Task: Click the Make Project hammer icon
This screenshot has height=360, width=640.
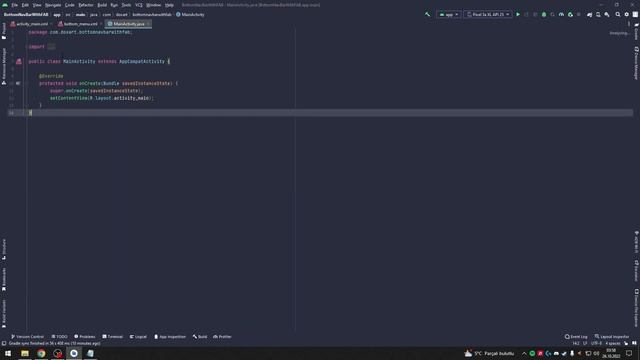Action: point(427,14)
